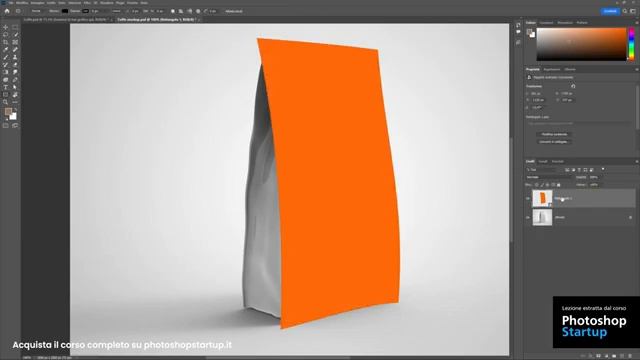
Task: Click the Converti in collegato button
Action: 554,142
